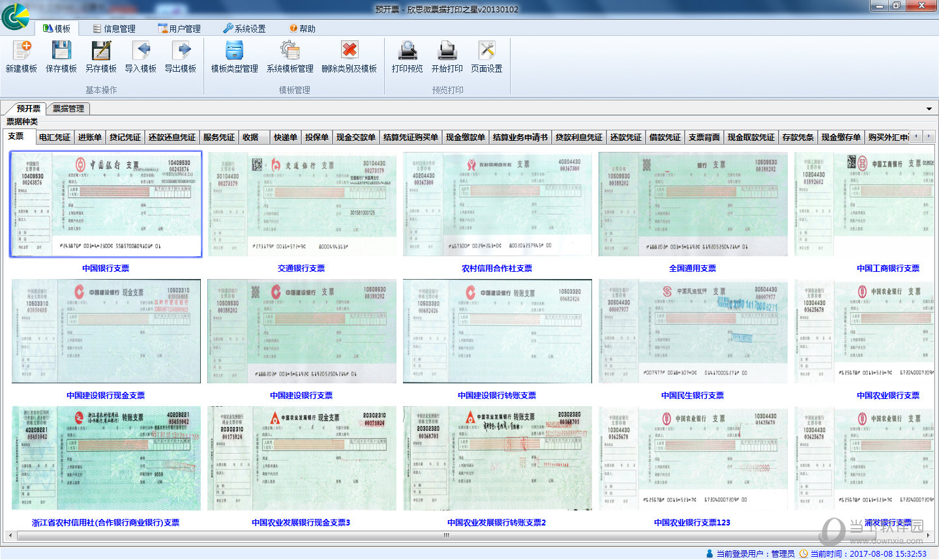Select the 服务凭证 category tab
The width and height of the screenshot is (939, 560).
219,137
